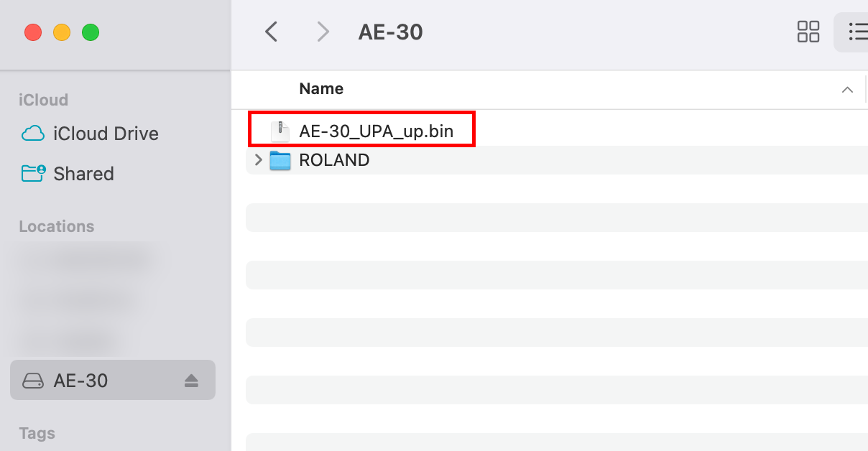Click the forward navigation arrow
Image resolution: width=868 pixels, height=451 pixels.
coord(323,32)
